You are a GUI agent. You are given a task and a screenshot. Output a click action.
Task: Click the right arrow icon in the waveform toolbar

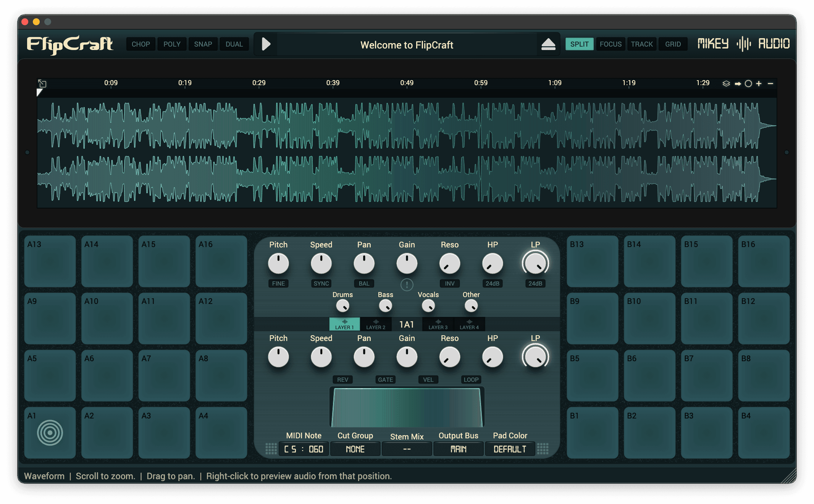point(738,84)
